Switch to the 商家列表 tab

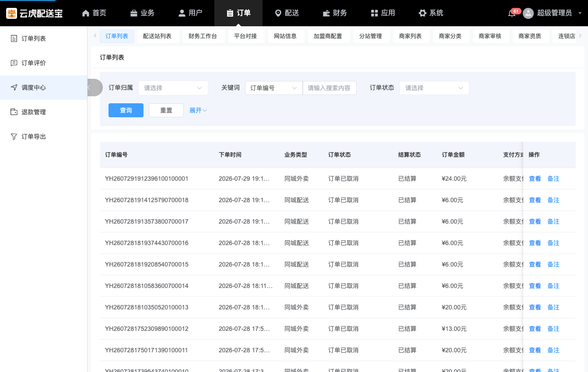(x=410, y=36)
